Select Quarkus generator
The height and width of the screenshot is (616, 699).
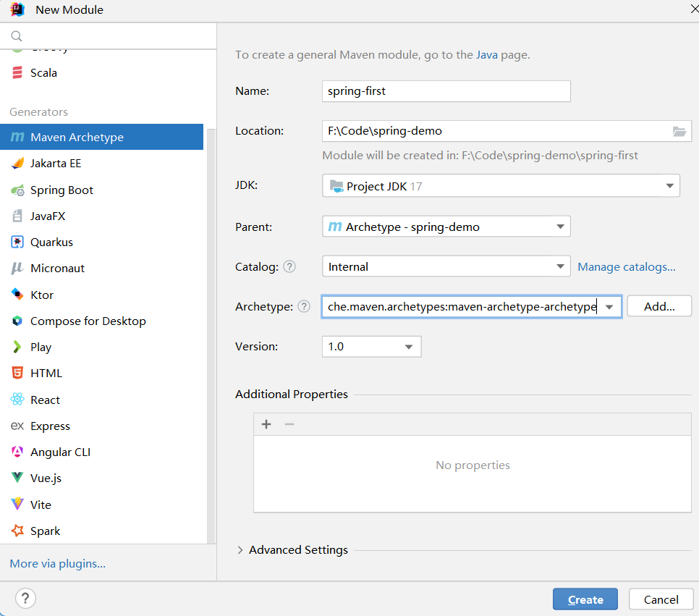click(101, 242)
